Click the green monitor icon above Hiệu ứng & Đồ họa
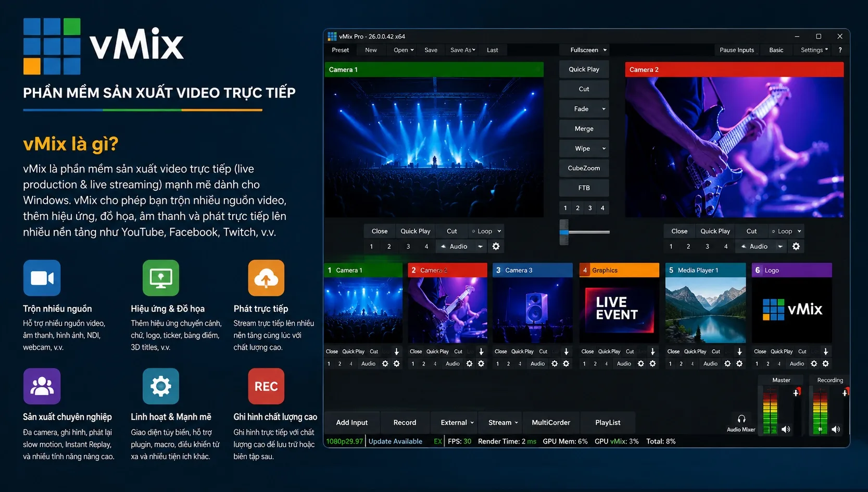The image size is (868, 492). pyautogui.click(x=161, y=278)
